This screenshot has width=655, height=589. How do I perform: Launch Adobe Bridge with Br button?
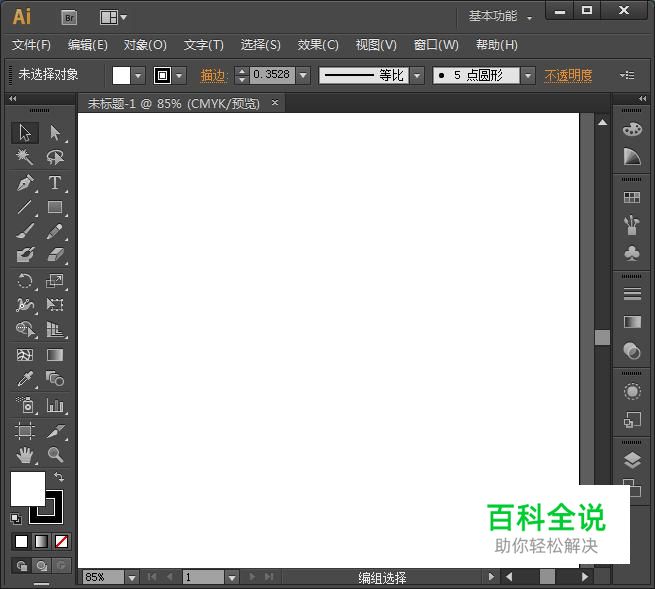pos(69,17)
